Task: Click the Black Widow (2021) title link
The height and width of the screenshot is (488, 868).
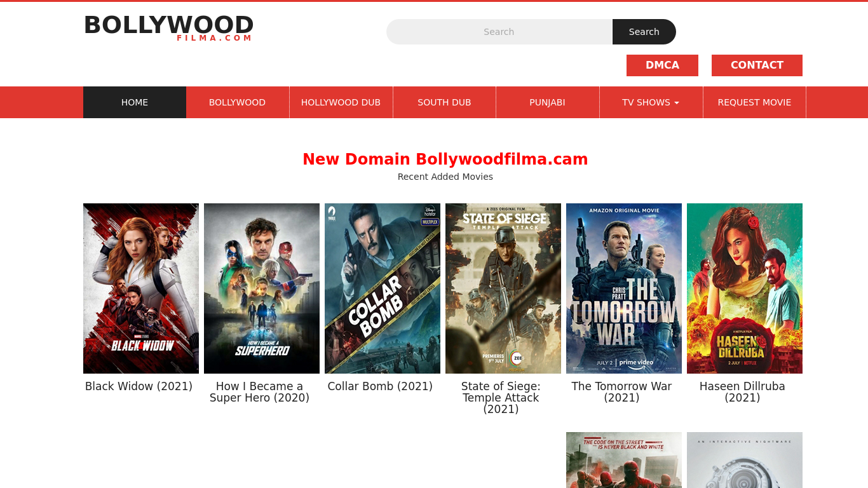Action: pyautogui.click(x=139, y=386)
